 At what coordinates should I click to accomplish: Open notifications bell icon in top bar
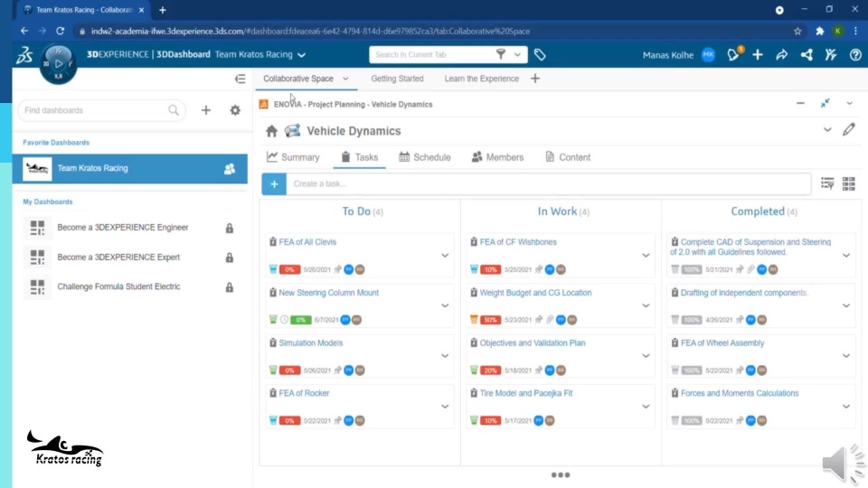(x=733, y=54)
